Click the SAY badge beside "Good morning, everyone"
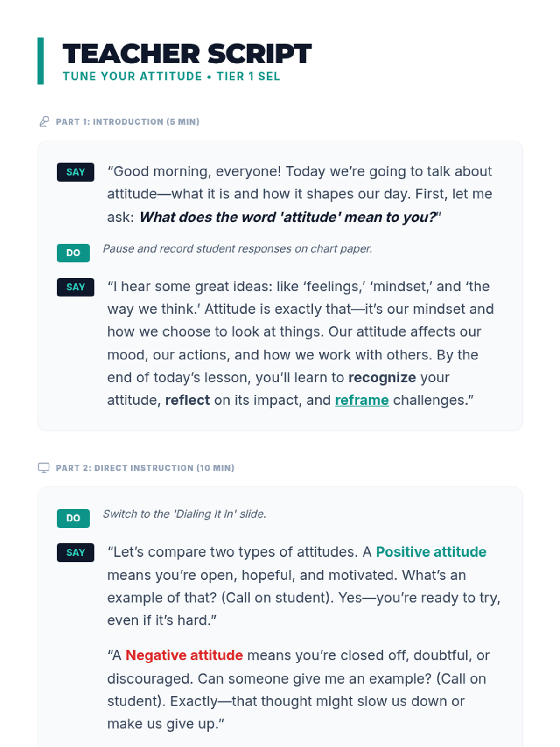The height and width of the screenshot is (747, 560). pyautogui.click(x=76, y=172)
